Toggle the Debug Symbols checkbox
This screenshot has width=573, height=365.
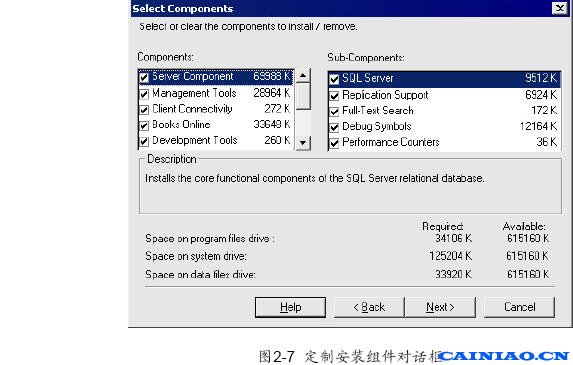[334, 127]
